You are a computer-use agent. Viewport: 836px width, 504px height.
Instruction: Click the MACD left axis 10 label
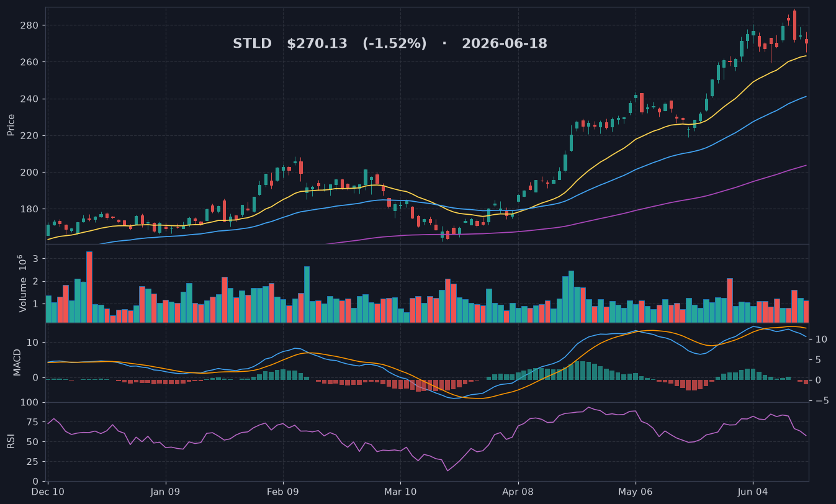[34, 343]
